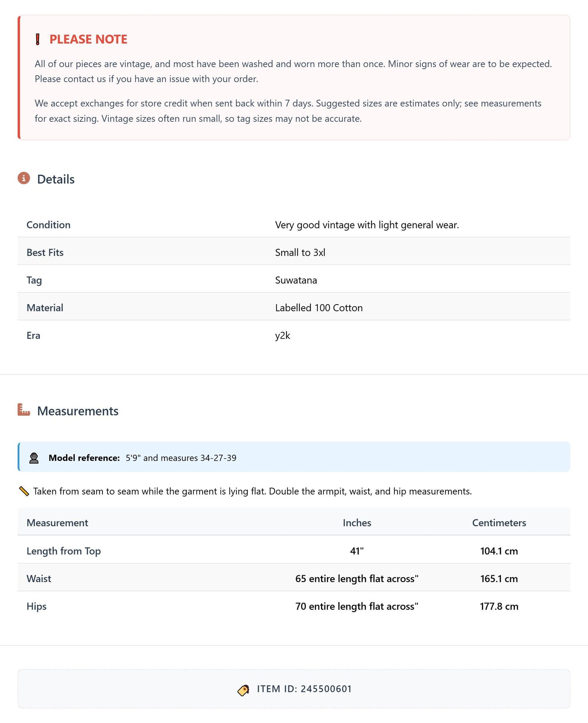Click the Centimeters column header

coord(499,523)
